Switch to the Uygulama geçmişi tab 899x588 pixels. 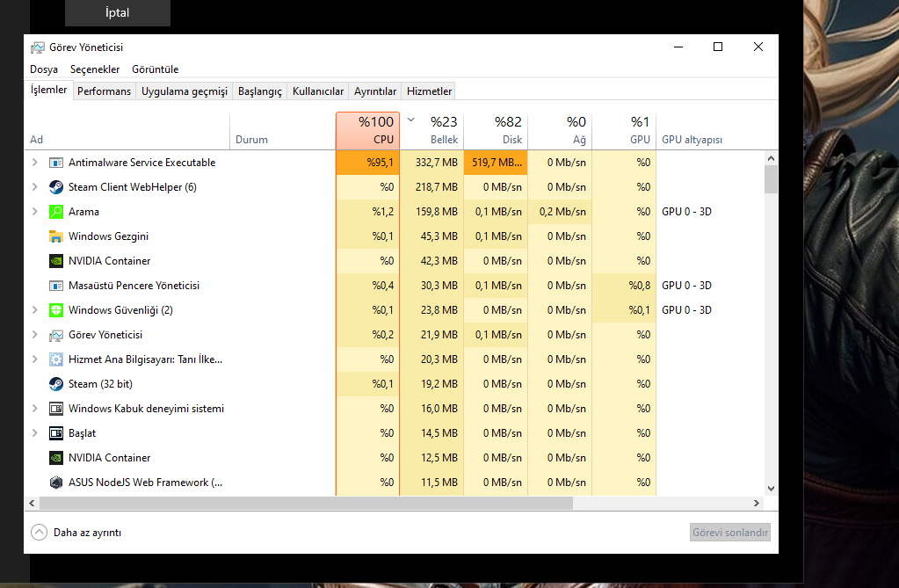click(185, 91)
